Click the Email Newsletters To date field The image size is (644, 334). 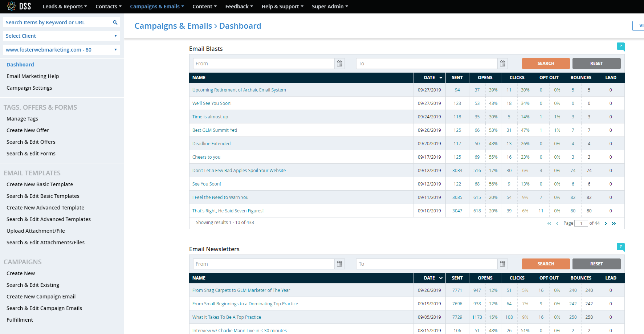[427, 264]
